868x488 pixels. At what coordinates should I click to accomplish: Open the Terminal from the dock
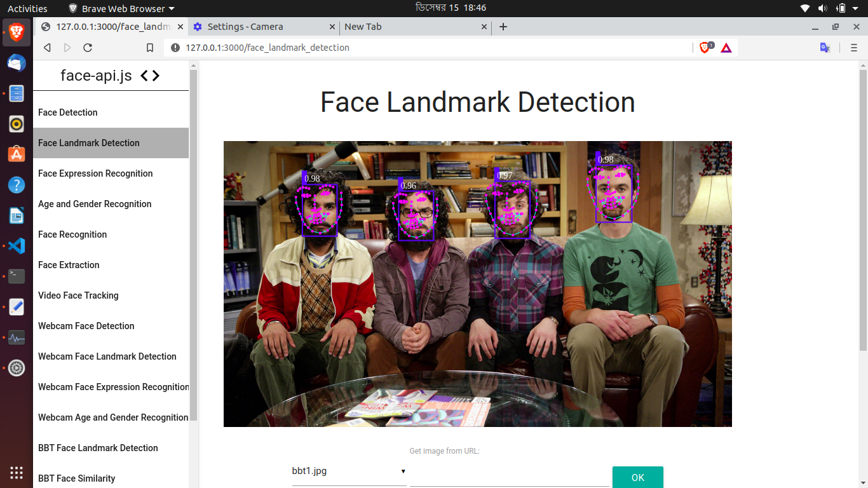click(15, 276)
